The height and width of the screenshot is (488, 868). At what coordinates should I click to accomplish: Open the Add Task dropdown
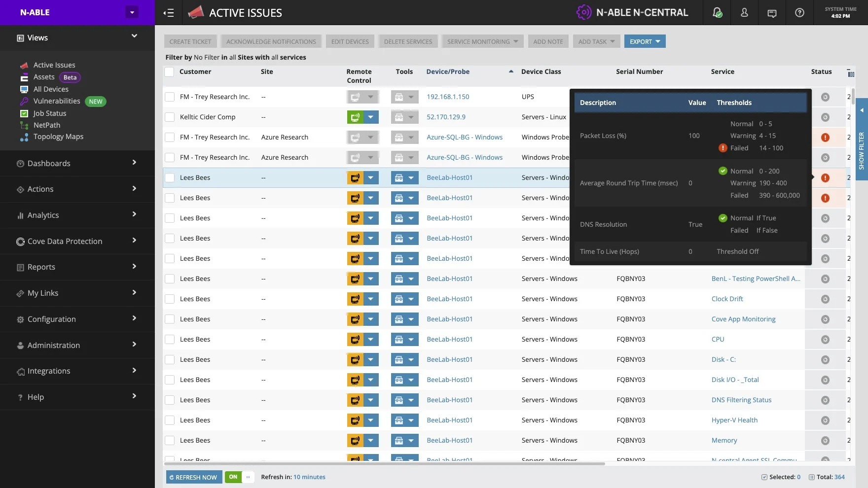596,41
